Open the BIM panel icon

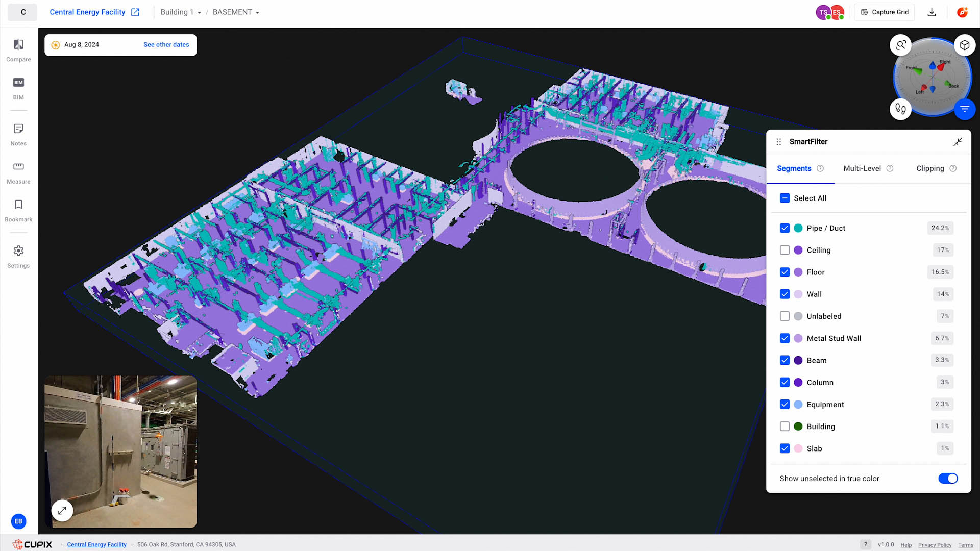pos(18,89)
